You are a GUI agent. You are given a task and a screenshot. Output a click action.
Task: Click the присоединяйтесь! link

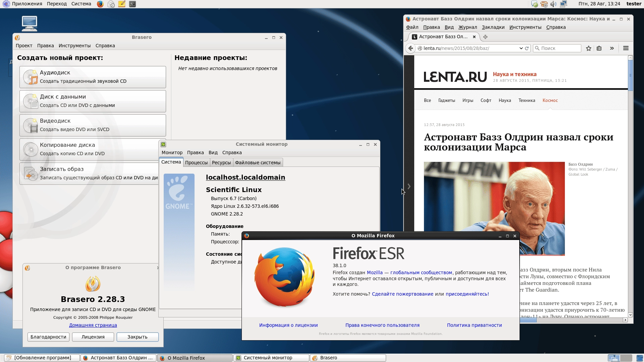click(x=467, y=294)
